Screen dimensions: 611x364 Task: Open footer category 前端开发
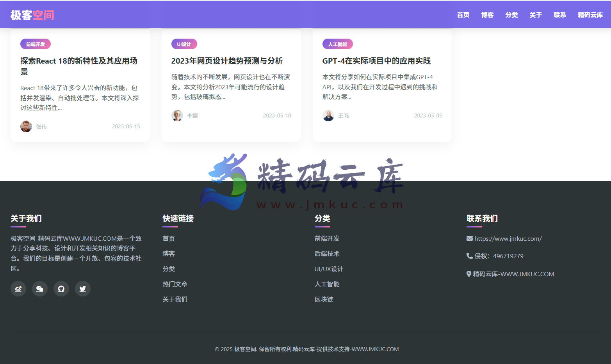coord(327,238)
